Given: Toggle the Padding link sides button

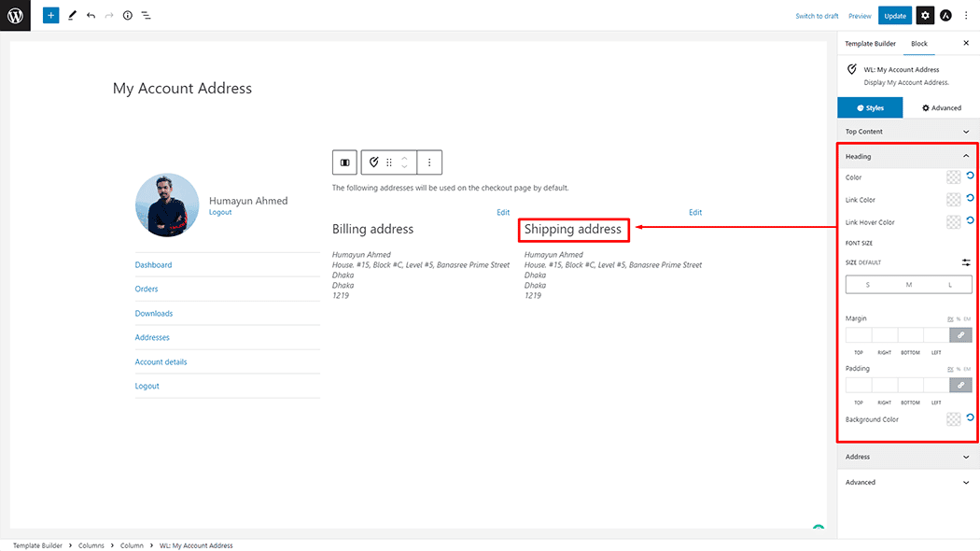Looking at the screenshot, I should (x=960, y=385).
